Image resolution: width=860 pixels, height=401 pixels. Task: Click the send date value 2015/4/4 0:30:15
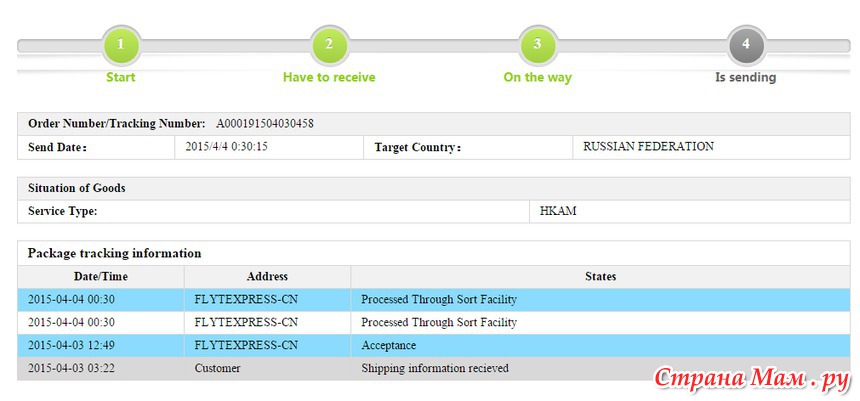point(227,147)
